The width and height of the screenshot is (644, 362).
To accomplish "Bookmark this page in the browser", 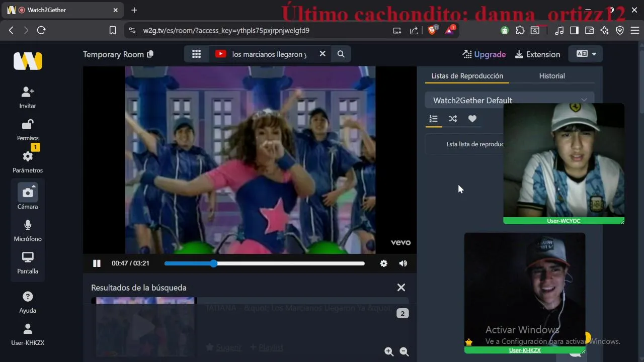I will [113, 30].
